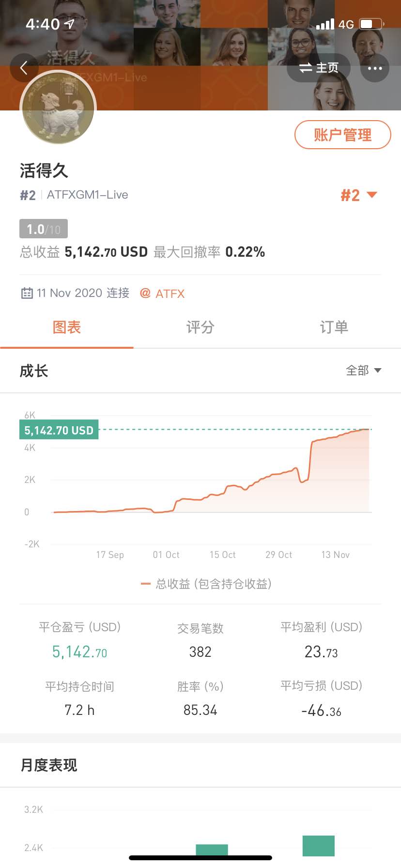Open the three-dots more options menu
Viewport: 401px width, 868px height.
[x=375, y=68]
